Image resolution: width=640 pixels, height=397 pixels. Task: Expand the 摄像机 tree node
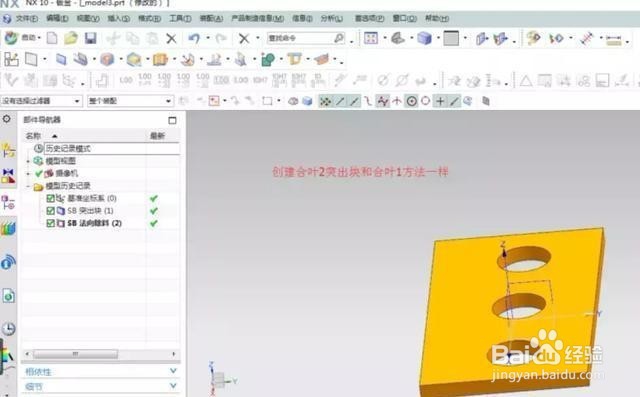click(28, 174)
